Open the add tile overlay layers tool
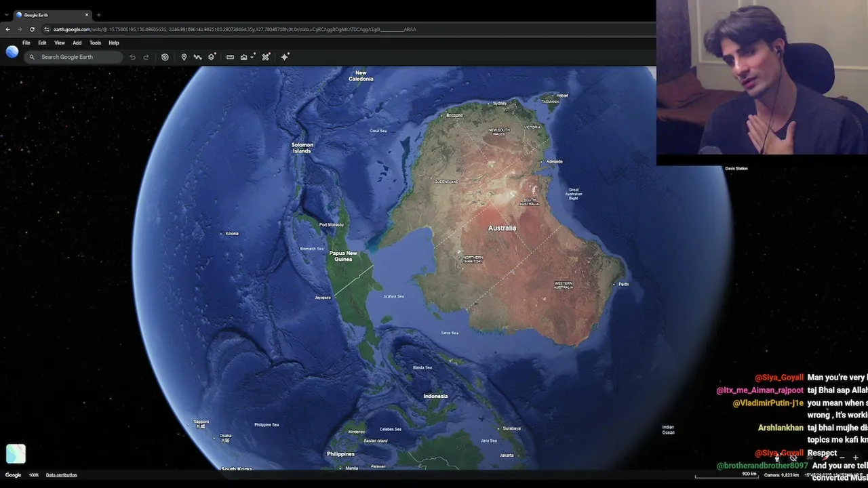868x488 pixels. (212, 57)
